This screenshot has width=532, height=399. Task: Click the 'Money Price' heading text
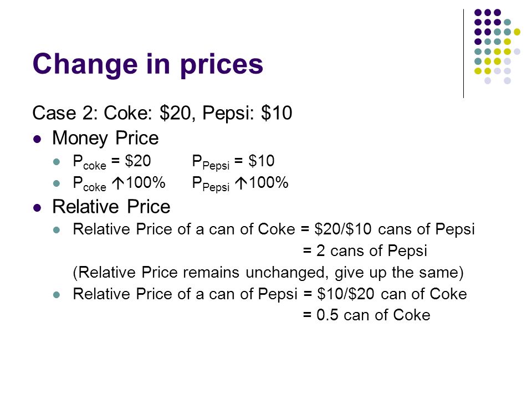point(105,139)
